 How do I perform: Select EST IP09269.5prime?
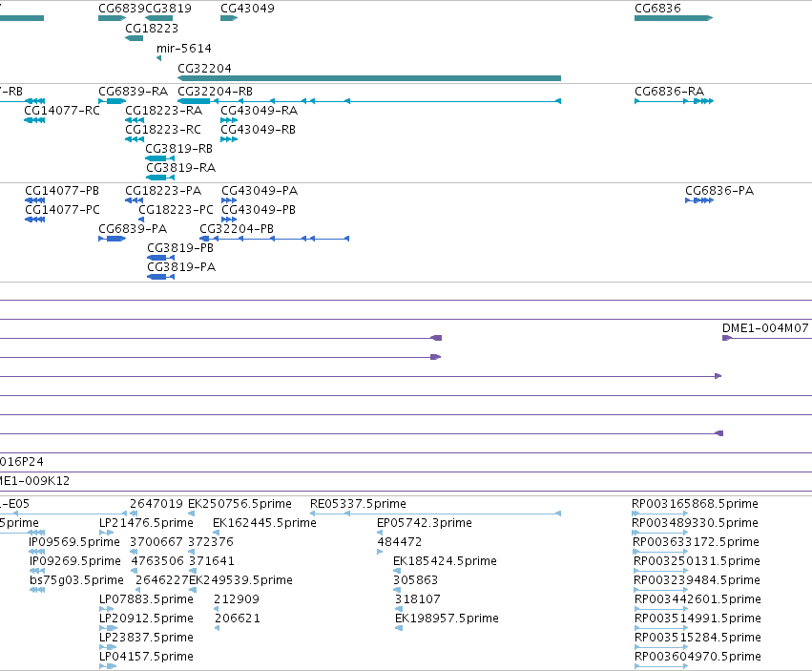coord(75,561)
